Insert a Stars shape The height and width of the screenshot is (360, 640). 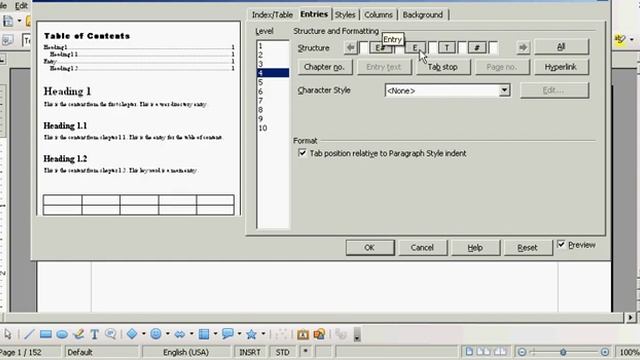(251, 334)
